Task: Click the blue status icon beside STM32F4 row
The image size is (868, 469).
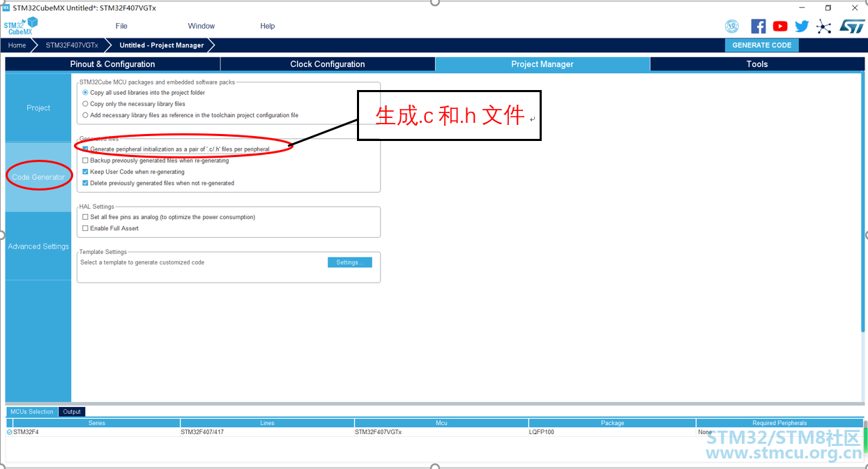Action: pos(10,432)
